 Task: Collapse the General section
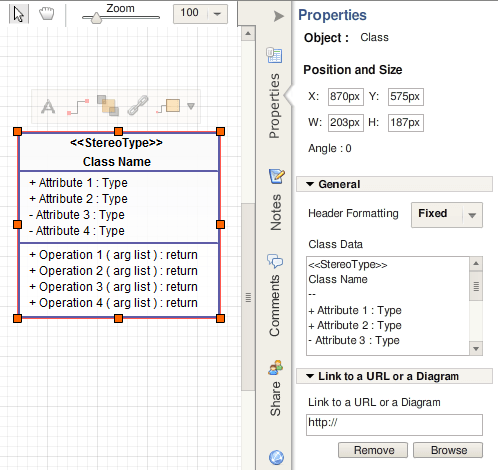(310, 184)
